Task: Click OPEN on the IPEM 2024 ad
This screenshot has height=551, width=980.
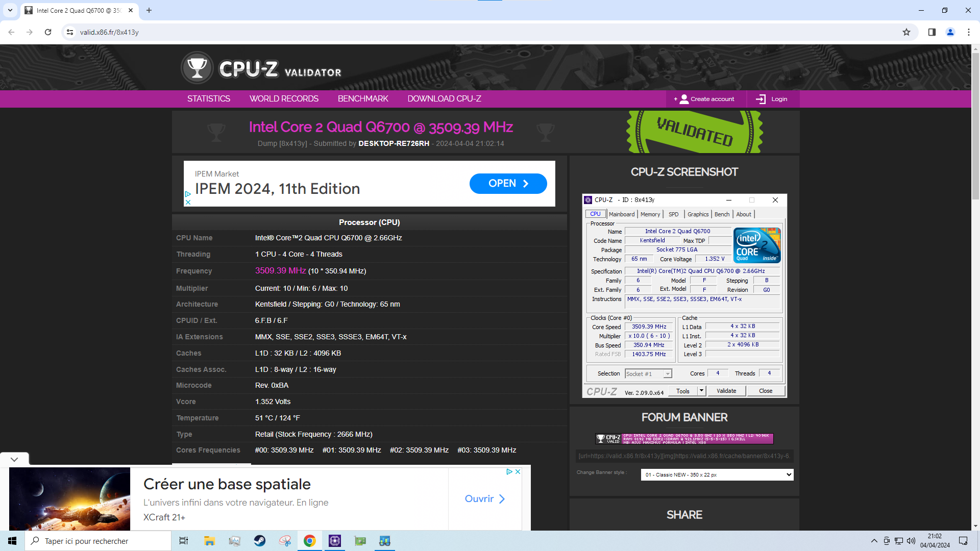Action: tap(508, 183)
